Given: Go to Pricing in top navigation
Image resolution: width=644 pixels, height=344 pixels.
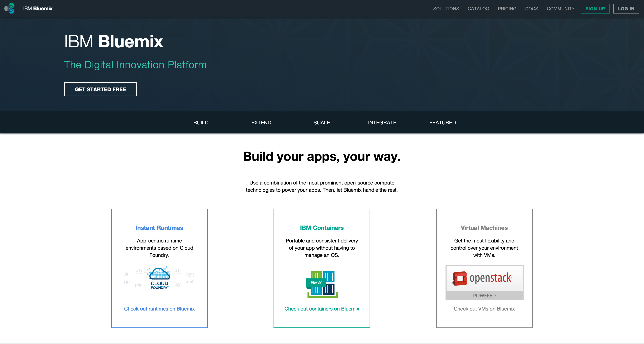Looking at the screenshot, I should coord(507,9).
